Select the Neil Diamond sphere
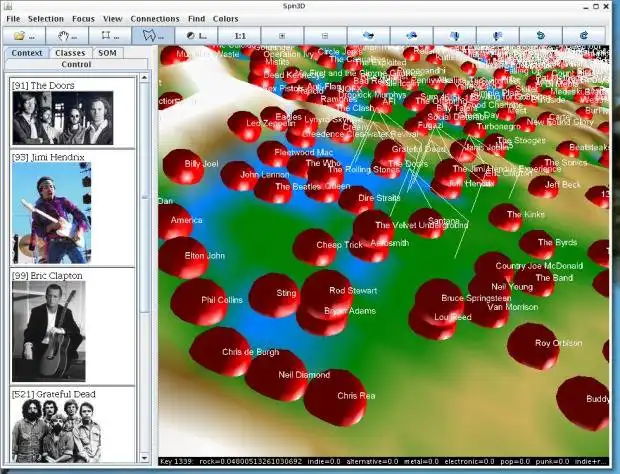The width and height of the screenshot is (620, 474). pos(276,375)
